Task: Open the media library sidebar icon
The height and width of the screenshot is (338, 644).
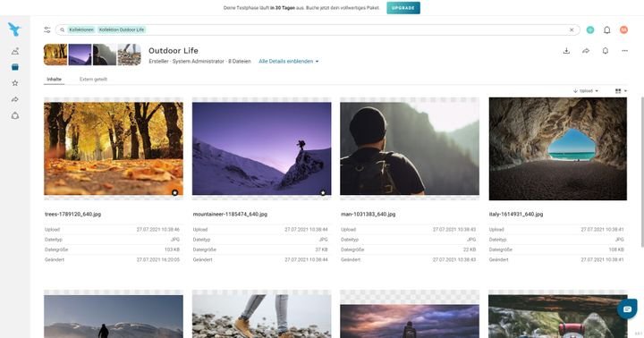Action: coord(15,51)
